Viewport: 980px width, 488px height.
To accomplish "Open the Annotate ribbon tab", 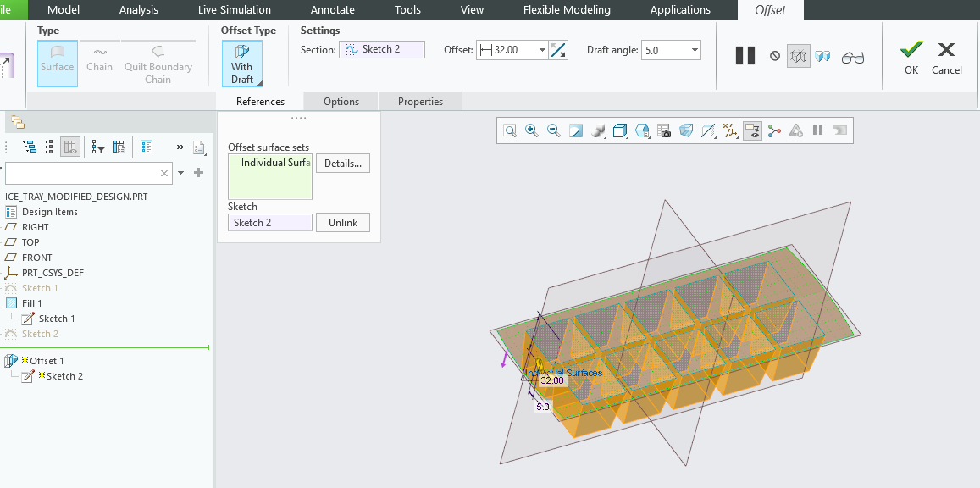I will [333, 10].
